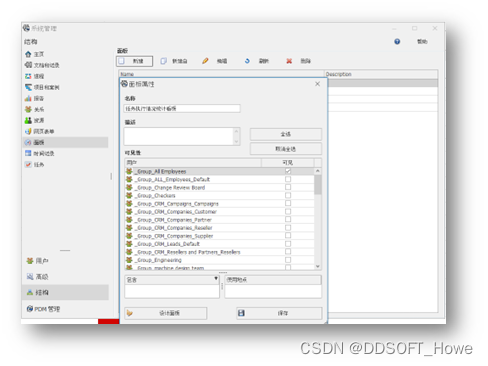Click the floppy disk Save icon in the dialog

pyautogui.click(x=241, y=313)
